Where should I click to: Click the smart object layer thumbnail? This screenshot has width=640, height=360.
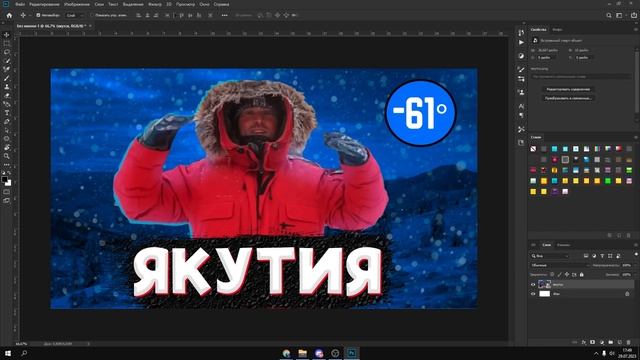[544, 284]
